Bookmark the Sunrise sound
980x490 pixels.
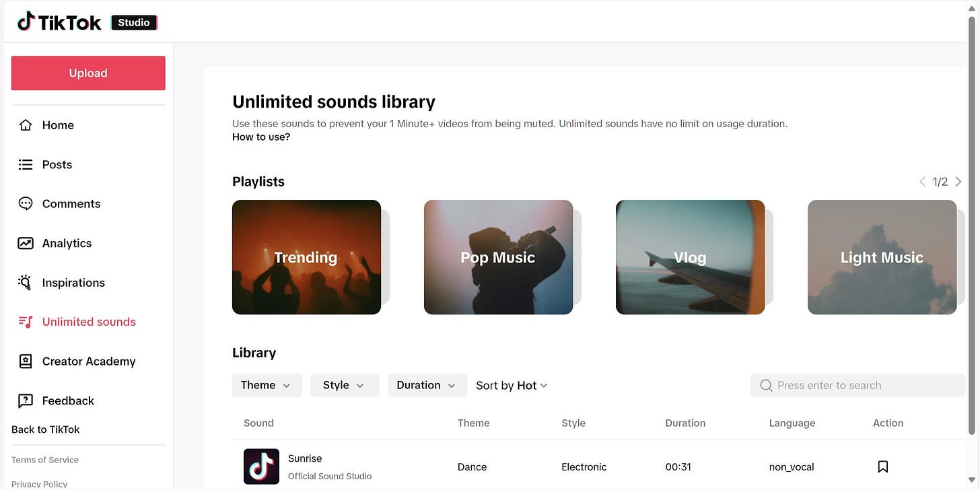pos(883,466)
